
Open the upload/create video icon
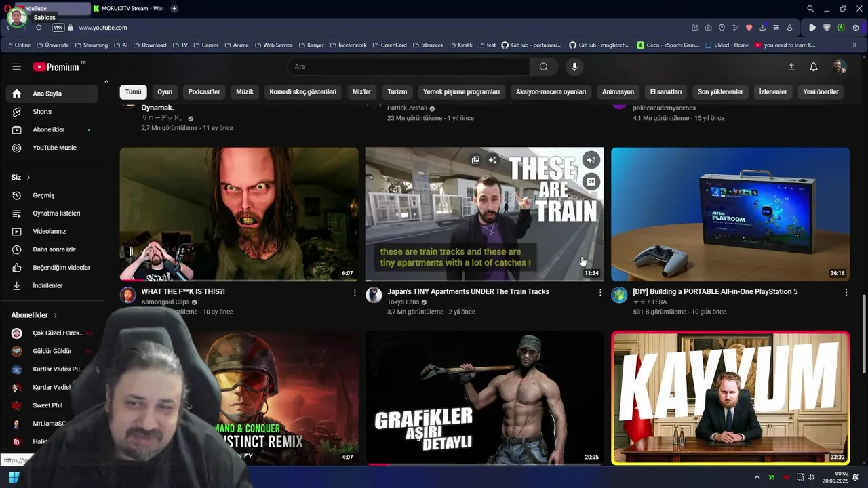click(x=791, y=66)
